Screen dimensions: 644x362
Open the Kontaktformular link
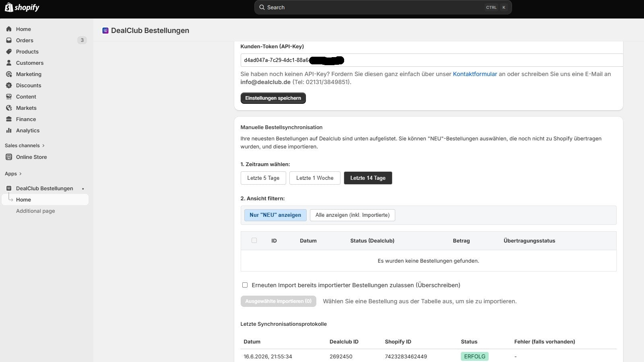click(475, 74)
